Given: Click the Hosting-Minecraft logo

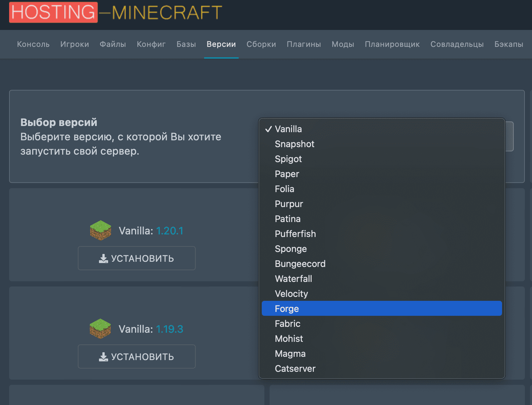Looking at the screenshot, I should pos(116,12).
